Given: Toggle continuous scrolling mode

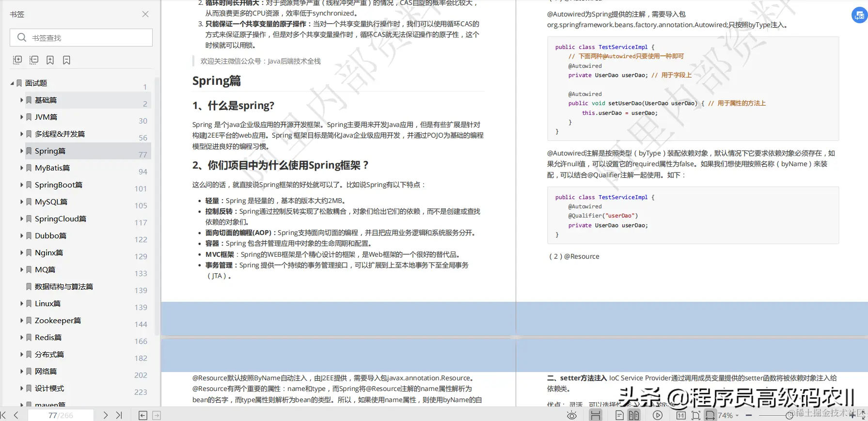Looking at the screenshot, I should 596,415.
